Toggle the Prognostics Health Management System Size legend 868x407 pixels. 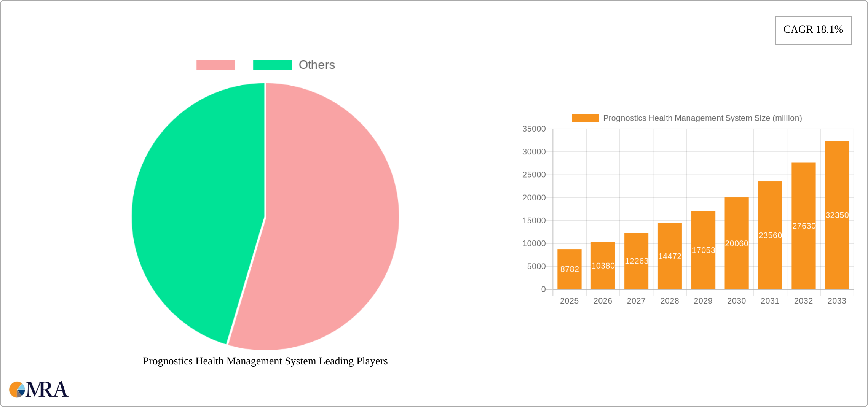pyautogui.click(x=664, y=118)
